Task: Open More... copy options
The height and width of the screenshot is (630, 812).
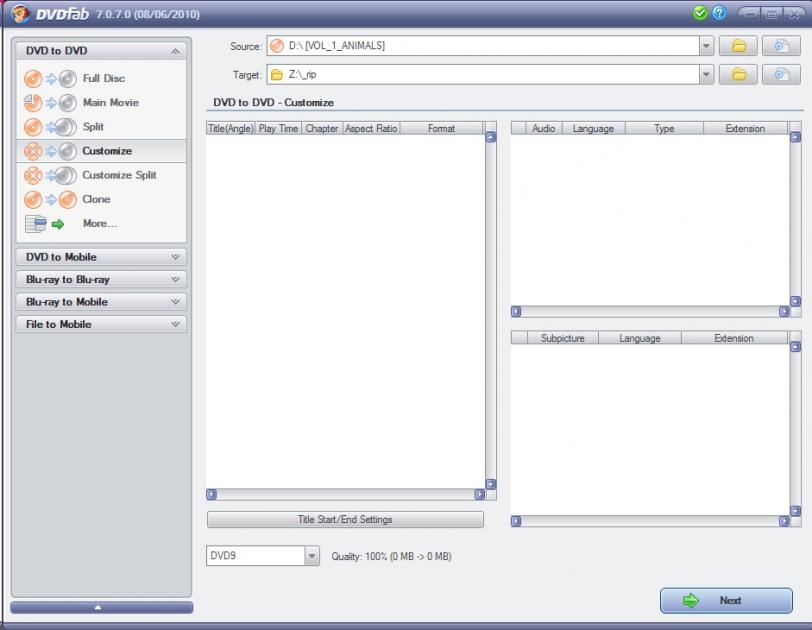Action: [x=101, y=224]
